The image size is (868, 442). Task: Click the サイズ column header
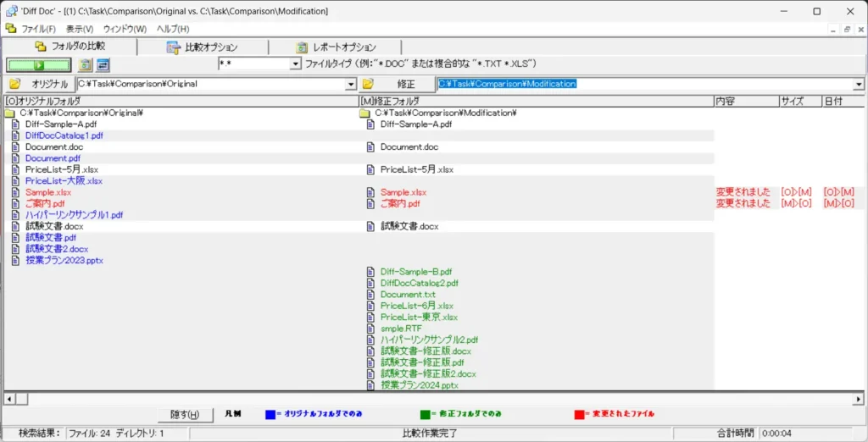point(799,101)
